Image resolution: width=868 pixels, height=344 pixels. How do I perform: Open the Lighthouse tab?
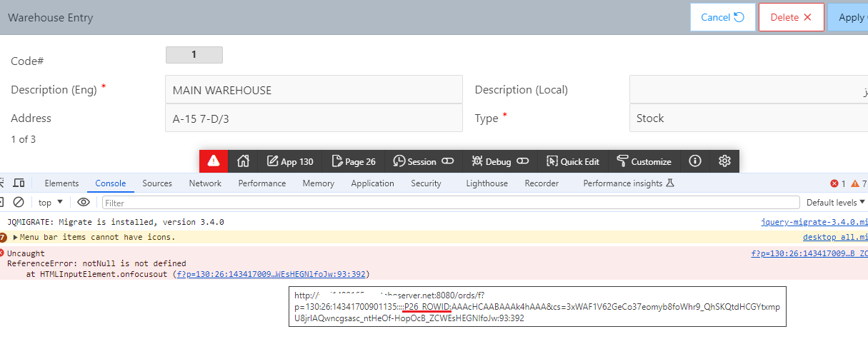point(487,183)
